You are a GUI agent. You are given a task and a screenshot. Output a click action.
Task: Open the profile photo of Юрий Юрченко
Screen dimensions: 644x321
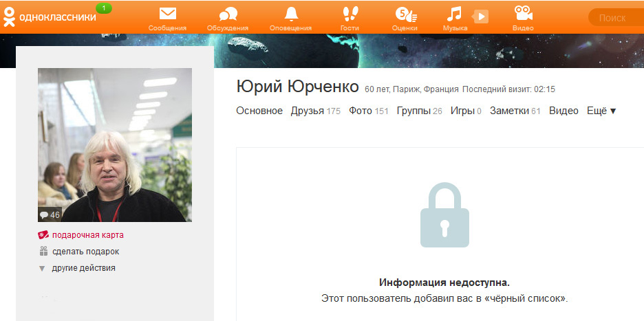[x=115, y=145]
